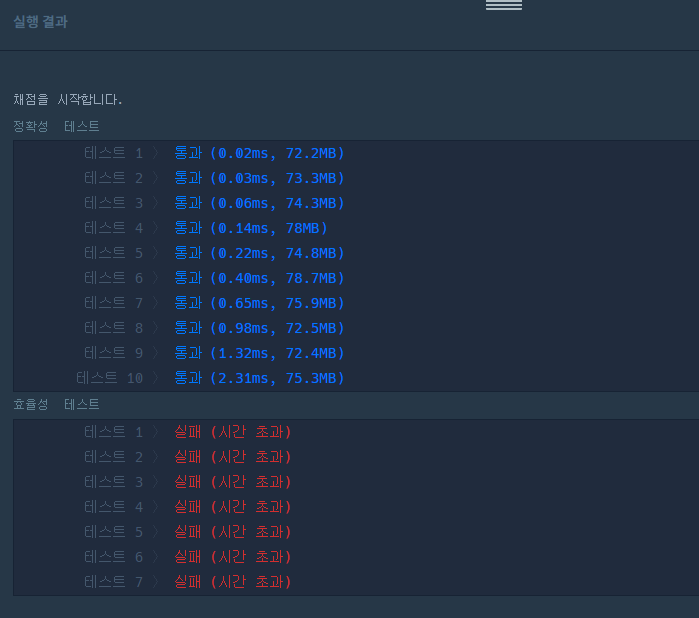Select efficiency test 2 실패 (시간 초과)
Viewport: 699px width, 618px height.
coord(232,457)
